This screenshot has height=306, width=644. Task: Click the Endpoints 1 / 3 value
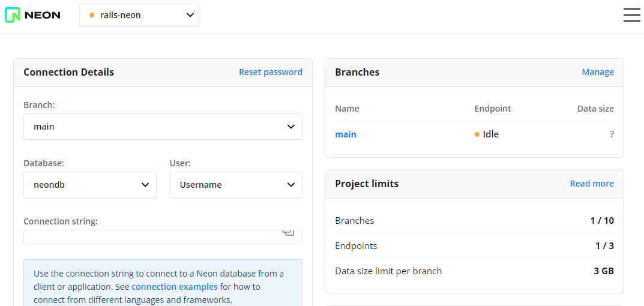tap(604, 246)
